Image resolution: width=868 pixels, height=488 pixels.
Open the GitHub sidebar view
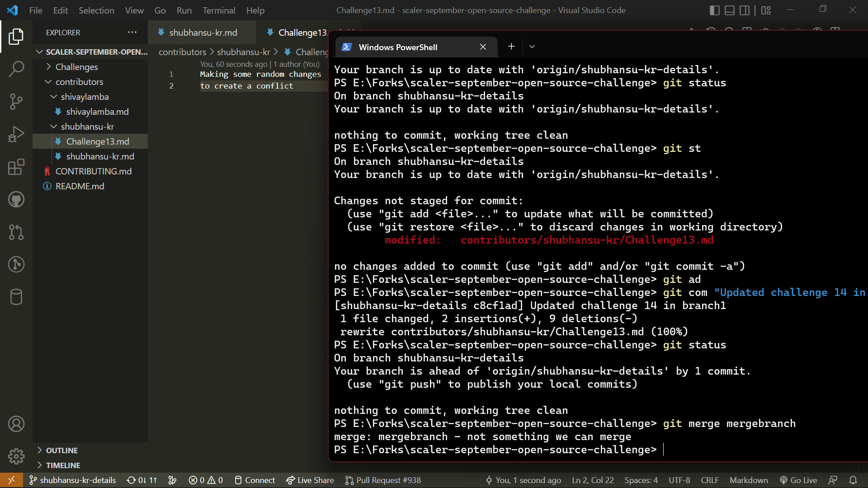[16, 199]
